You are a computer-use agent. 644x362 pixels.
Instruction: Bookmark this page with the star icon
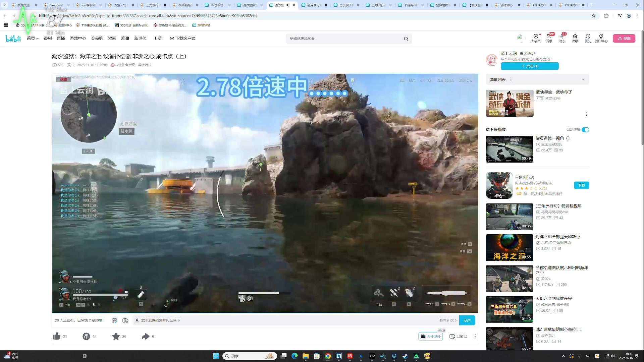[x=593, y=16]
